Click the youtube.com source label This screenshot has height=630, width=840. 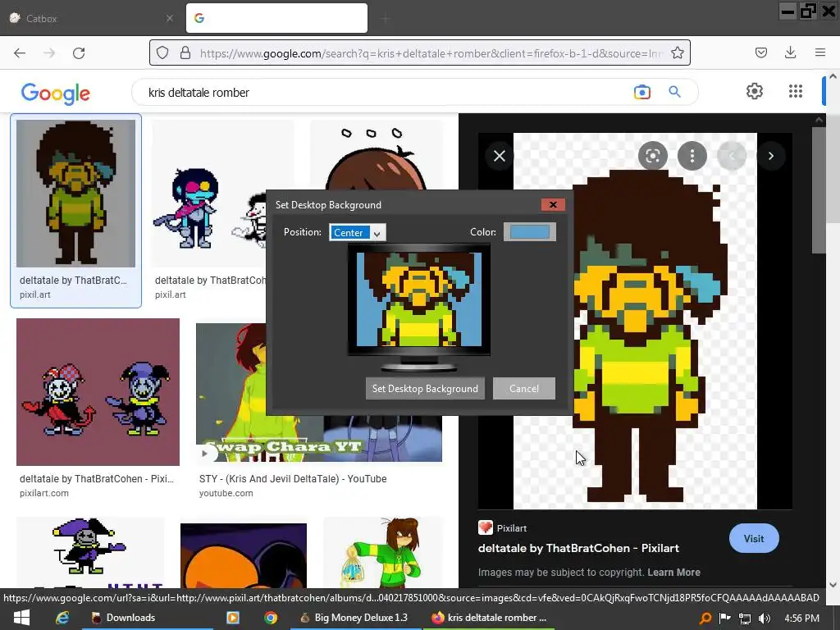point(226,493)
